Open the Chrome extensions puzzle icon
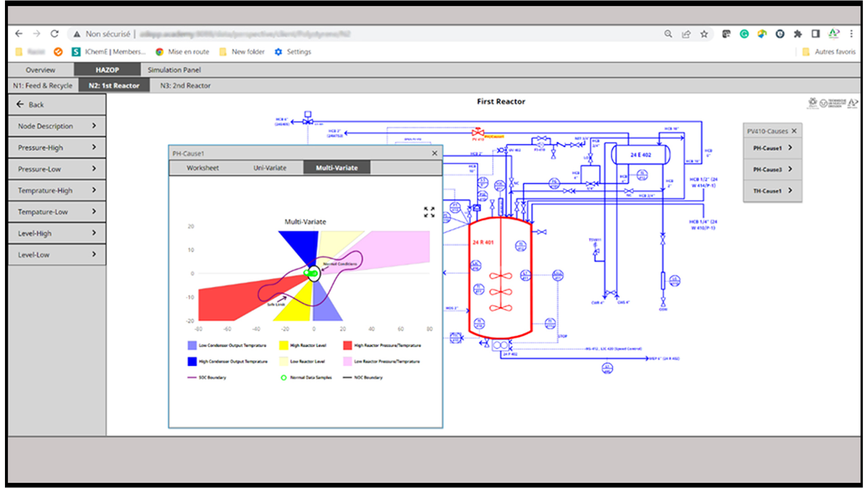The width and height of the screenshot is (868, 488). point(797,34)
